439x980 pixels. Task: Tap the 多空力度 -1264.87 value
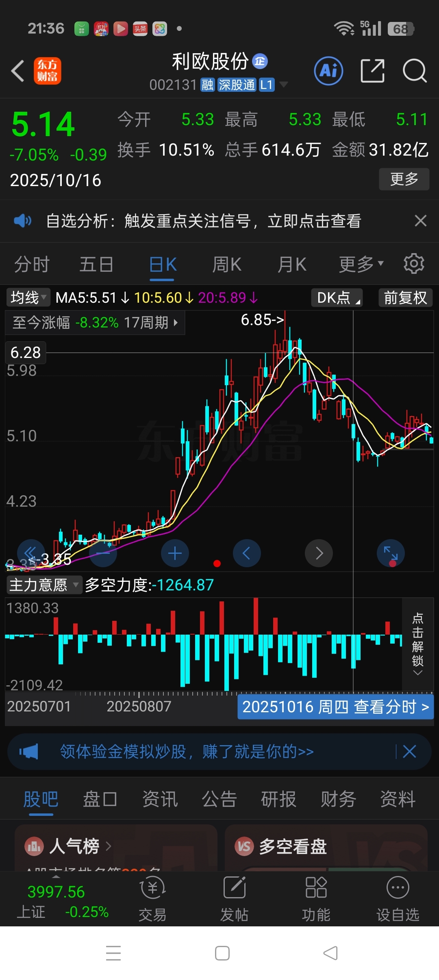tap(149, 585)
